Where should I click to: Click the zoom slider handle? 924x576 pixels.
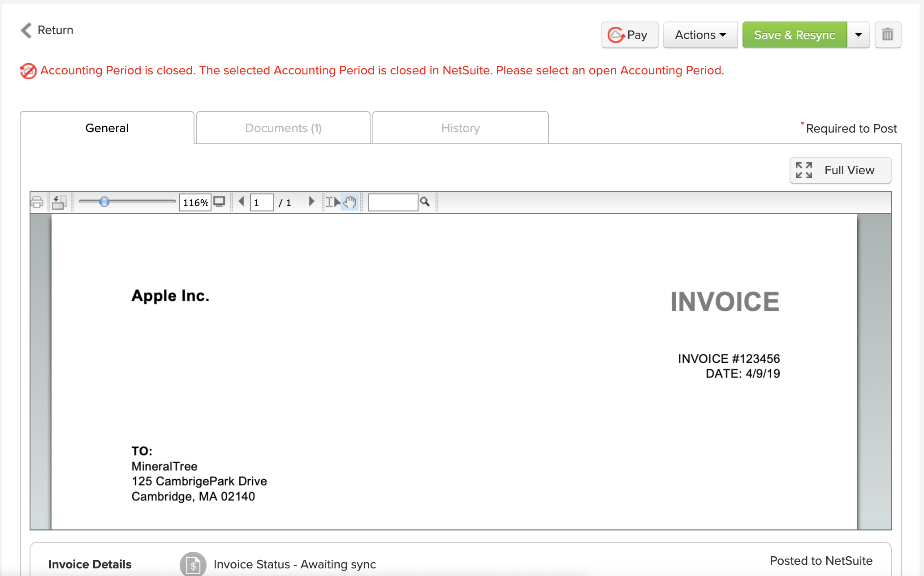[104, 202]
